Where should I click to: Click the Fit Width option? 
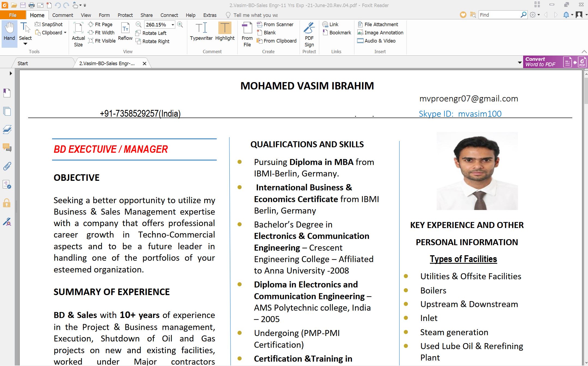[x=101, y=32]
